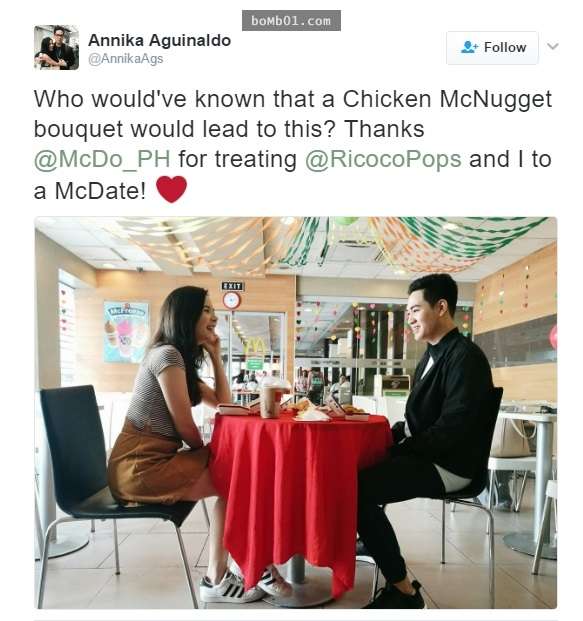Click the red heart emoji
This screenshot has width=583, height=621.
171,190
